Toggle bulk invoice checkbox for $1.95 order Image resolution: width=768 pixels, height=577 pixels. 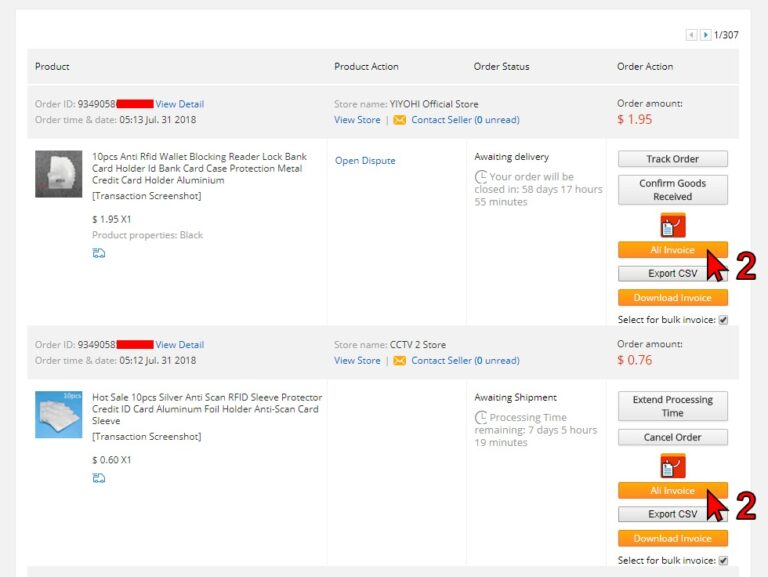723,320
